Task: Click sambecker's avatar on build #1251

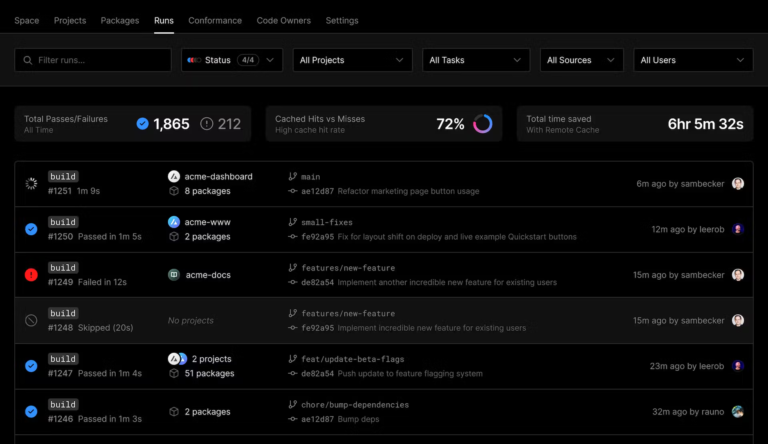Action: tap(738, 184)
